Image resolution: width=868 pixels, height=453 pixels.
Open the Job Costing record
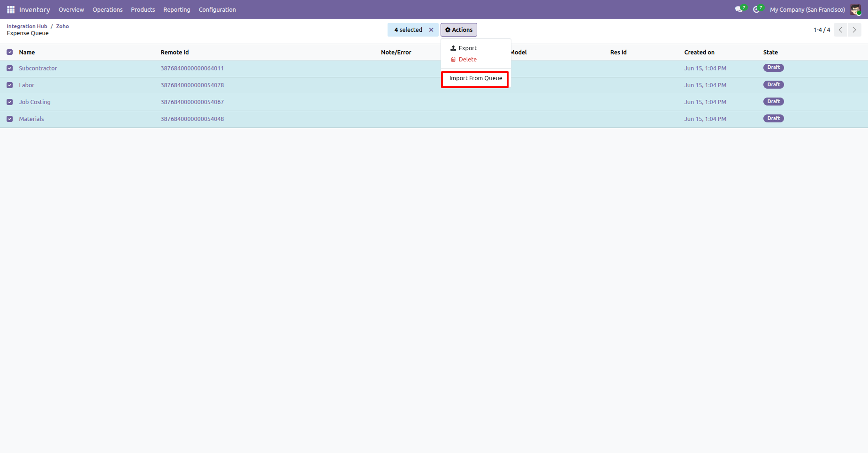point(35,102)
